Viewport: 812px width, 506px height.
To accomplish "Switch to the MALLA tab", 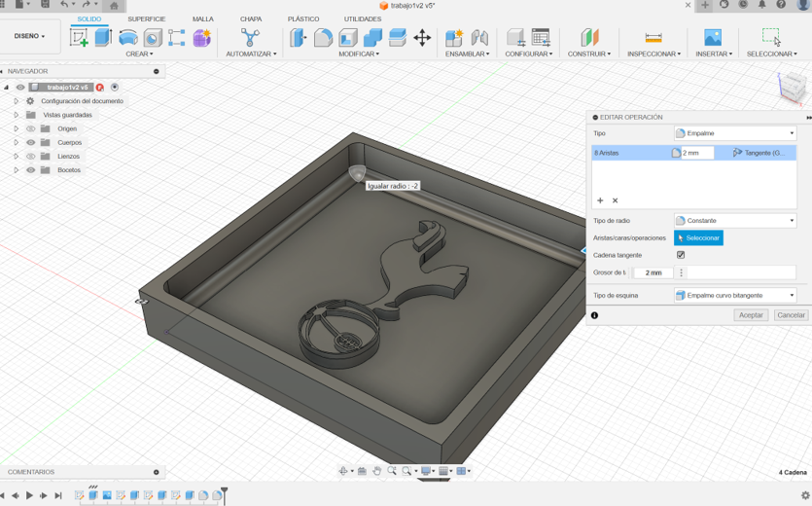I will pos(203,18).
